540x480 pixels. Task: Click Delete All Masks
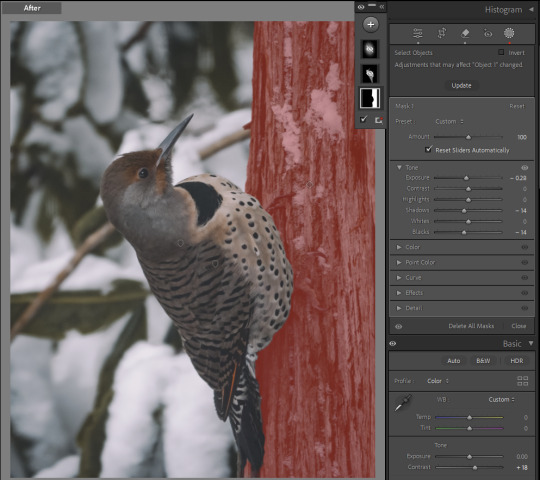(471, 326)
